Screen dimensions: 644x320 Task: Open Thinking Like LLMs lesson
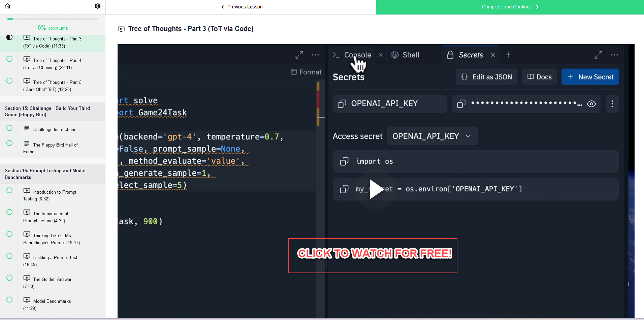(x=53, y=239)
